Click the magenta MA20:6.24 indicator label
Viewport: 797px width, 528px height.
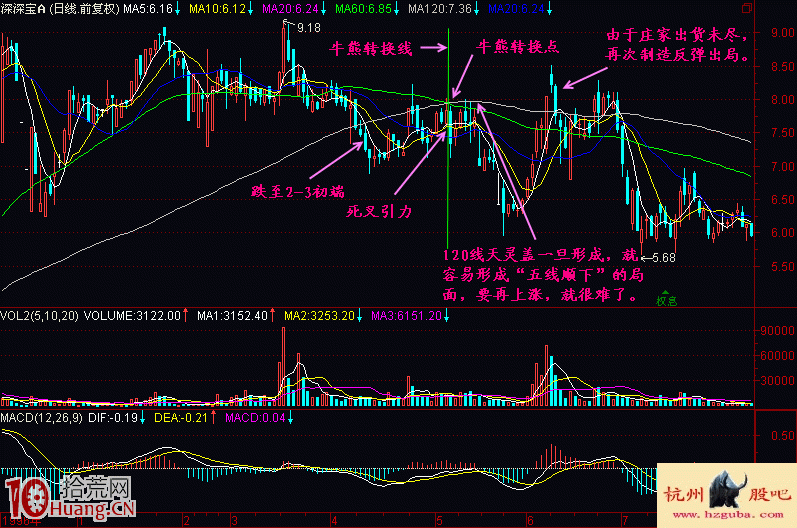point(290,9)
